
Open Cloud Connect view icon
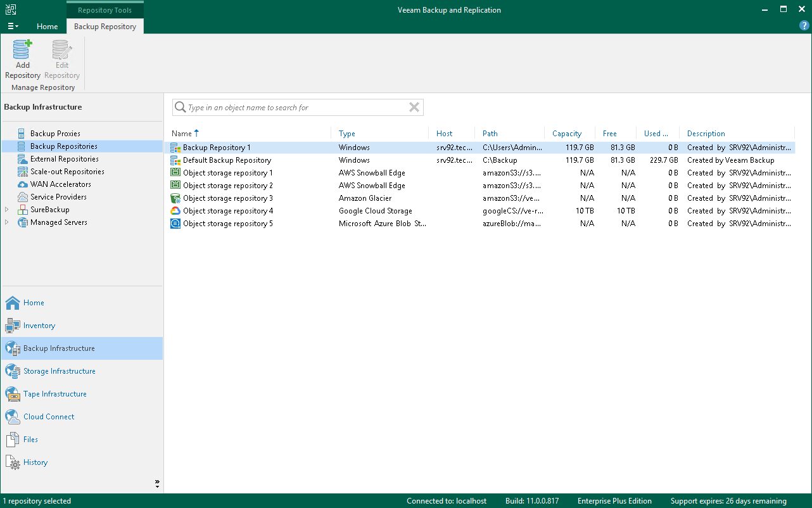(x=13, y=417)
